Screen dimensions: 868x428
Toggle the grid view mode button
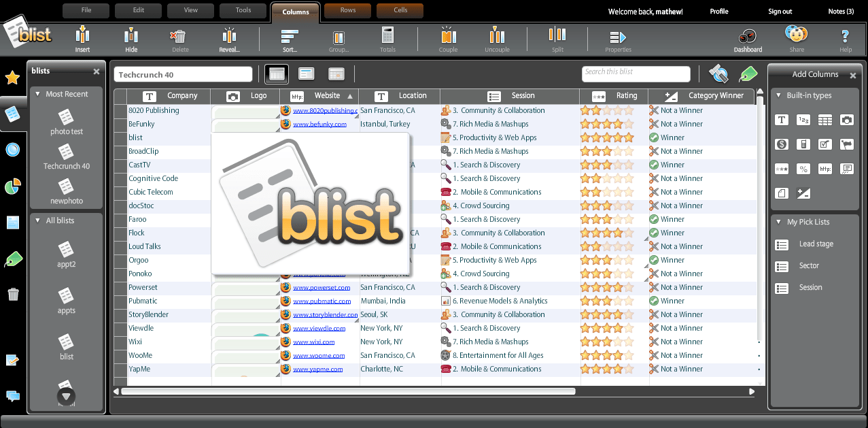click(276, 73)
